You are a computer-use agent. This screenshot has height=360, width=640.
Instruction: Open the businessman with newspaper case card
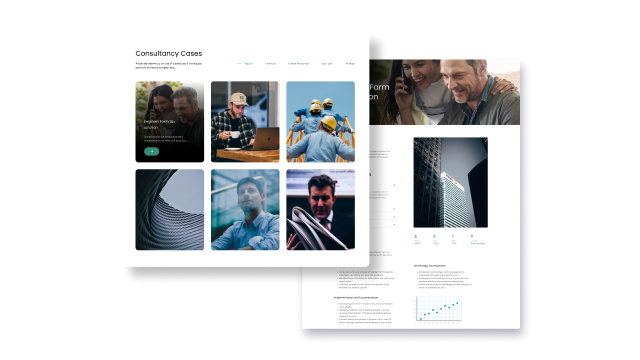click(320, 209)
